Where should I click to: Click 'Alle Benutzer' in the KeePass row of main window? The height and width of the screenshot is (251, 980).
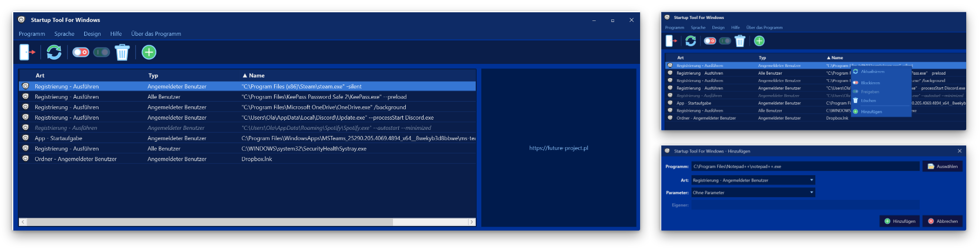pos(164,97)
